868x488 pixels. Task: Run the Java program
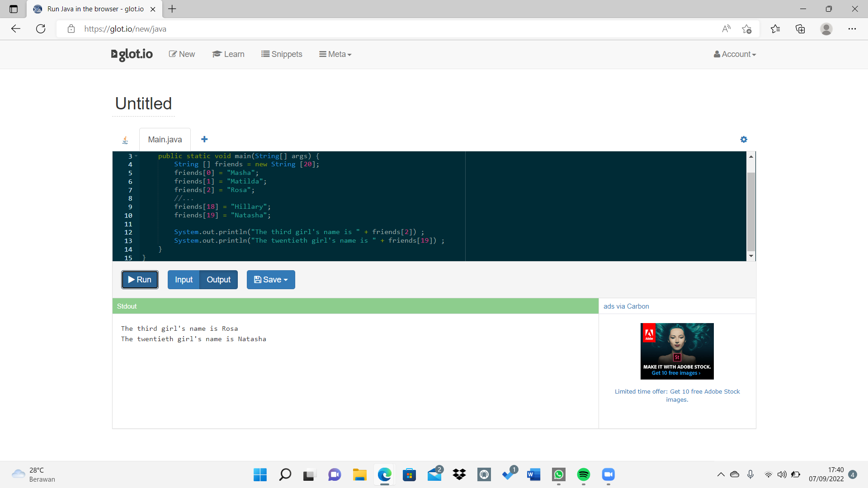coord(139,279)
